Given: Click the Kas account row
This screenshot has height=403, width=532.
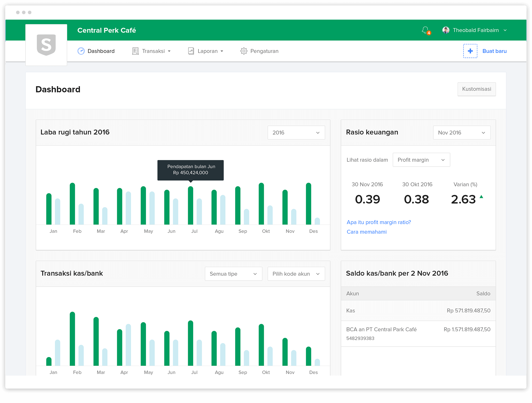Looking at the screenshot, I should 418,311.
